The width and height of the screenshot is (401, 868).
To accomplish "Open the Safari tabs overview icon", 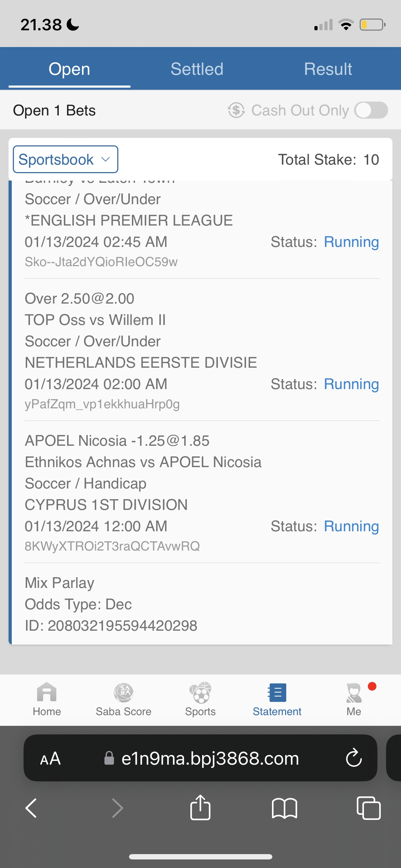I will pyautogui.click(x=369, y=808).
